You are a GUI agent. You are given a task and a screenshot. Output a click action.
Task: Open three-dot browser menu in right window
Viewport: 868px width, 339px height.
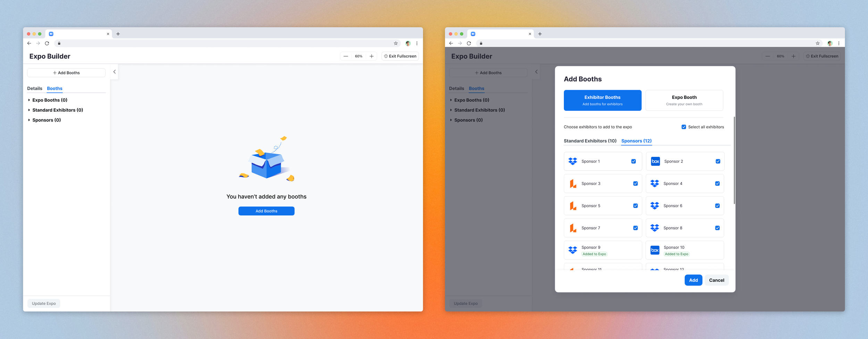[839, 43]
